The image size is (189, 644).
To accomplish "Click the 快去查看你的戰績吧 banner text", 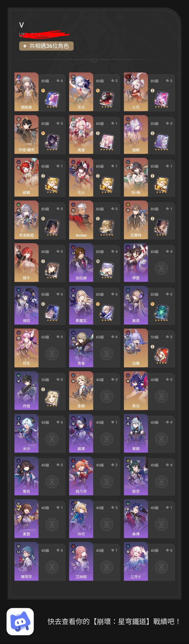I will 114,622.
